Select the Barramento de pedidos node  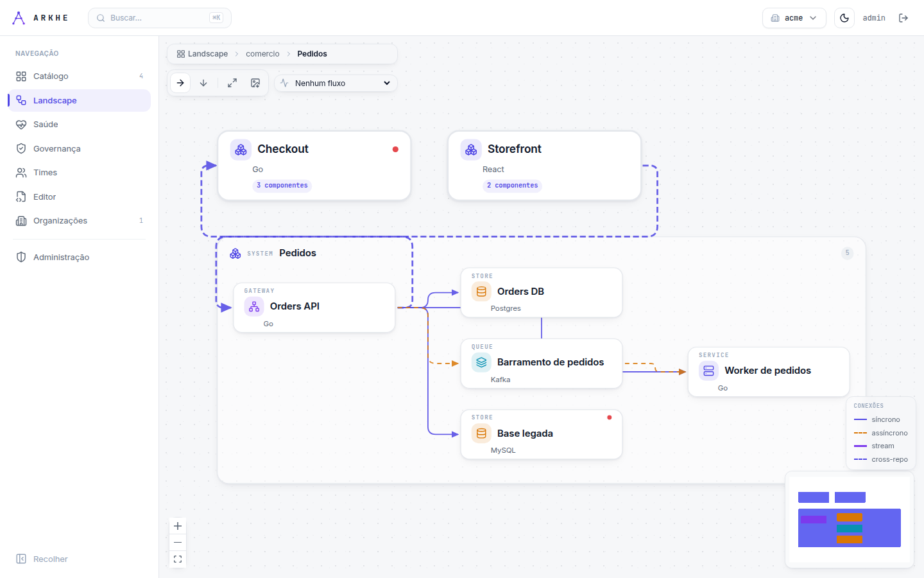click(542, 363)
